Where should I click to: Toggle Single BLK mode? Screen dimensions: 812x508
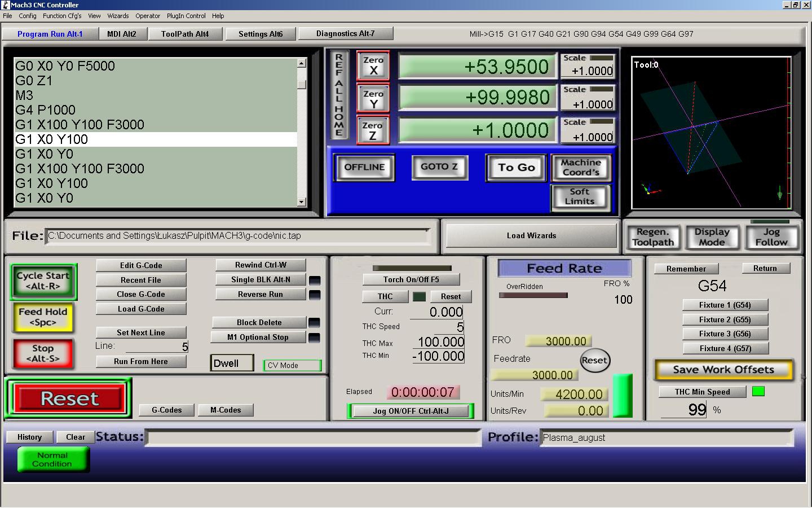point(261,279)
